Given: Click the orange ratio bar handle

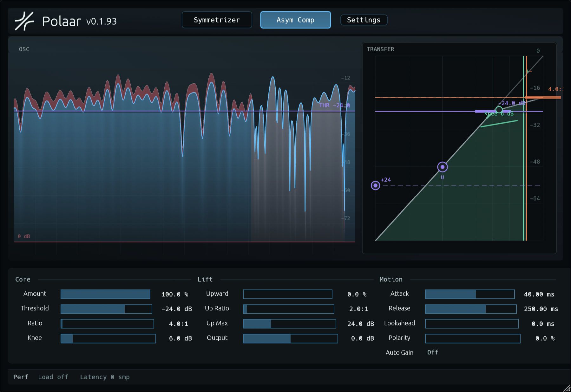Looking at the screenshot, I should click(543, 97).
